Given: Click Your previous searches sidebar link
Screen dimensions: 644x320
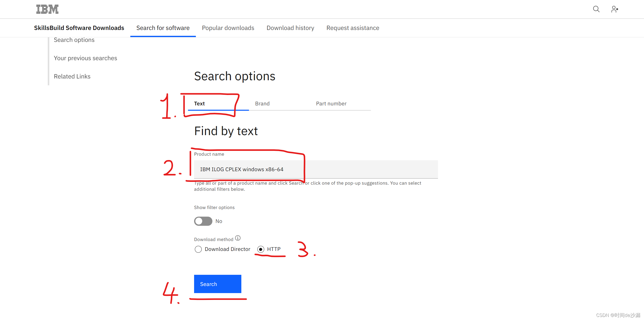Looking at the screenshot, I should [x=85, y=58].
